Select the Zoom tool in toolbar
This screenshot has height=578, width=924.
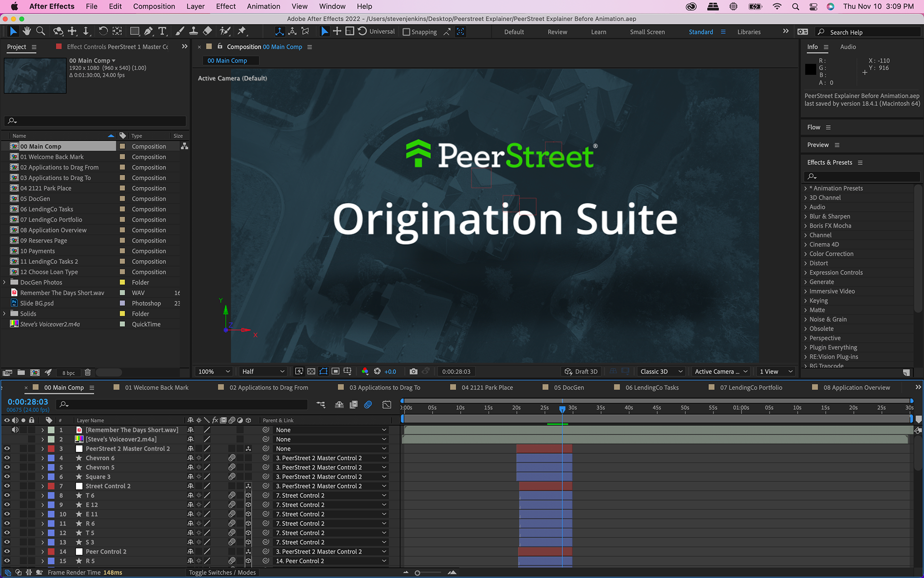pyautogui.click(x=41, y=31)
